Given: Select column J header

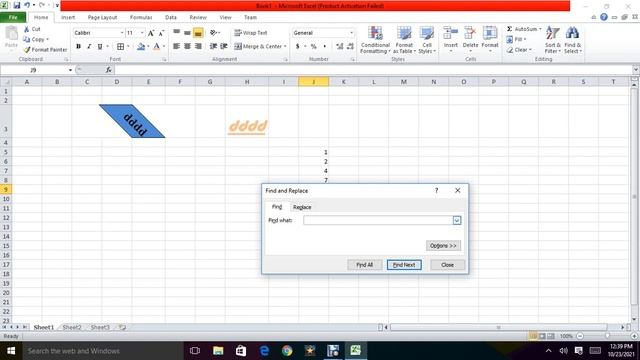Looking at the screenshot, I should pyautogui.click(x=313, y=82).
